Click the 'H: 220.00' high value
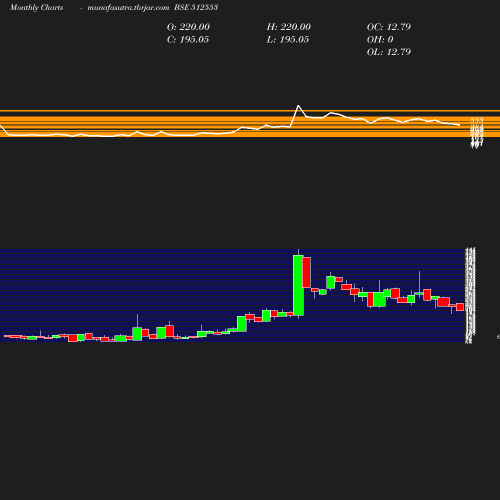Viewport: 500px width, 500px height. tap(289, 27)
